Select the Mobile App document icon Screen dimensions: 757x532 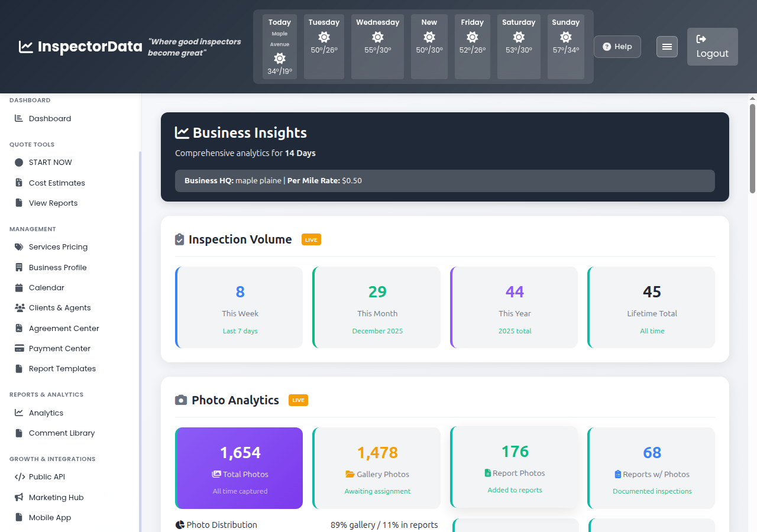tap(18, 517)
